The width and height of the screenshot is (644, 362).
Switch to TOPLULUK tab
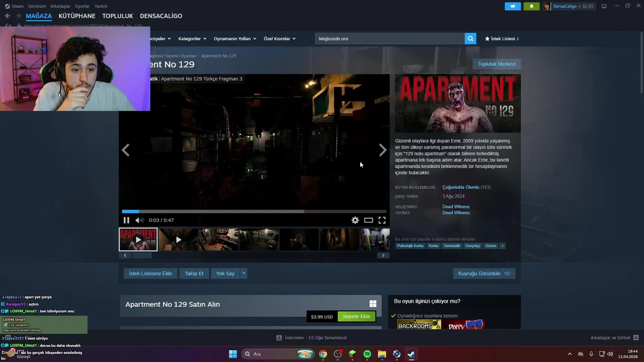pyautogui.click(x=118, y=16)
